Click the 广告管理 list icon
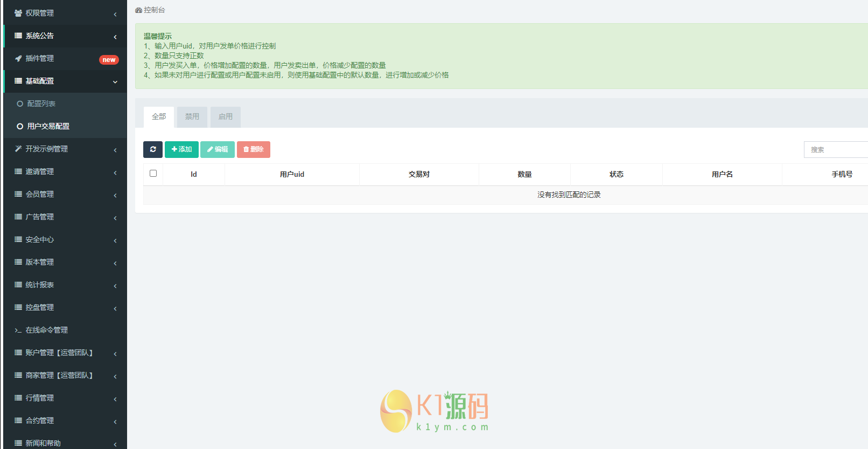Viewport: 868px width, 449px height. [x=18, y=217]
